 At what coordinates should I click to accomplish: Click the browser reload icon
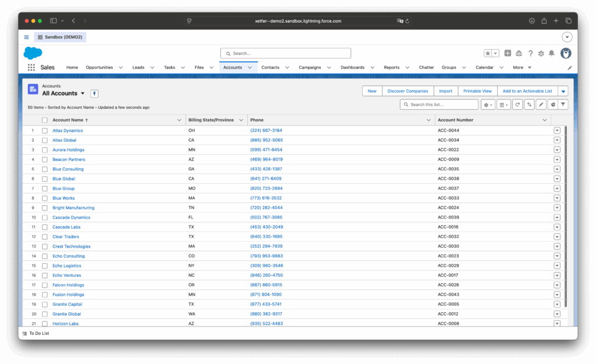point(407,21)
